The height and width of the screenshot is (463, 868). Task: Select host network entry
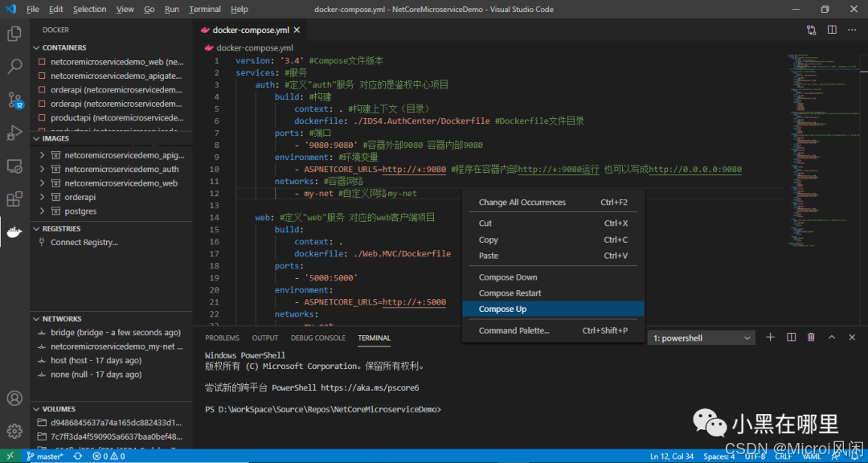click(111, 361)
